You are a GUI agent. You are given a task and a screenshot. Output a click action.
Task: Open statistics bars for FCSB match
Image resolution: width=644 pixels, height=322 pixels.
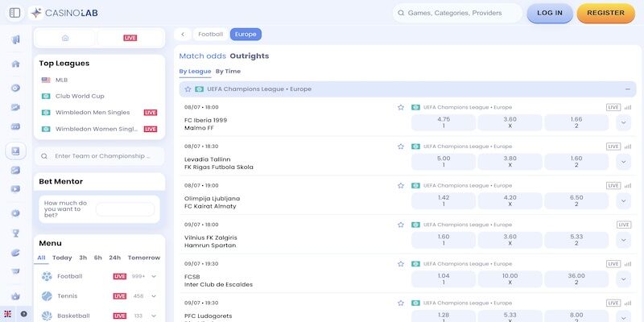[x=628, y=264]
